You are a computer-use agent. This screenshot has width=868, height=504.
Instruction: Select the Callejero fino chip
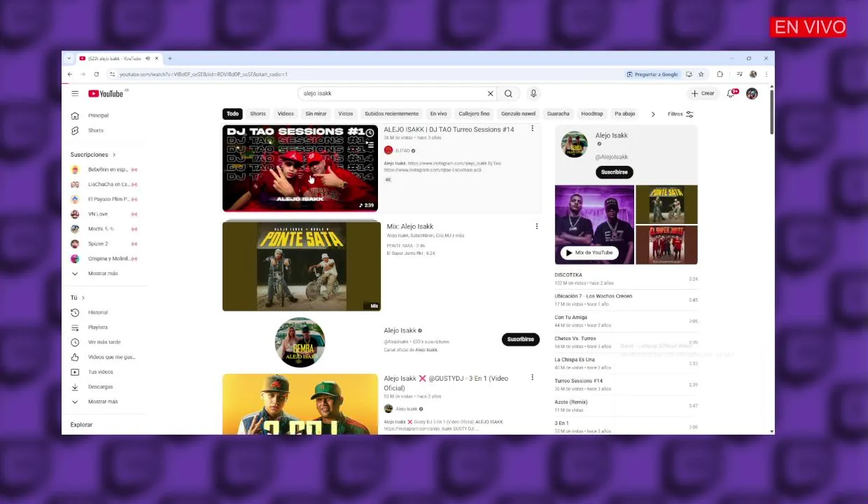click(x=474, y=113)
